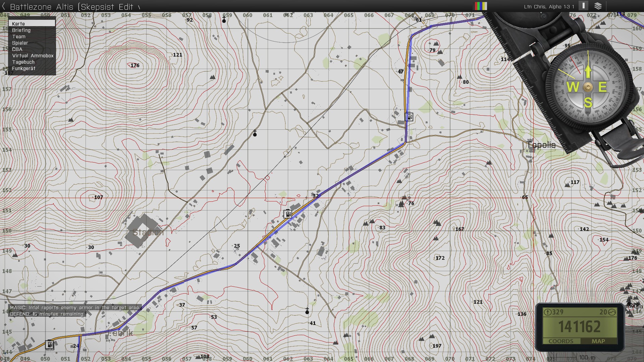Viewport: 644px width, 362px height.
Task: Click the GPS grid readout 141162
Action: tap(579, 327)
